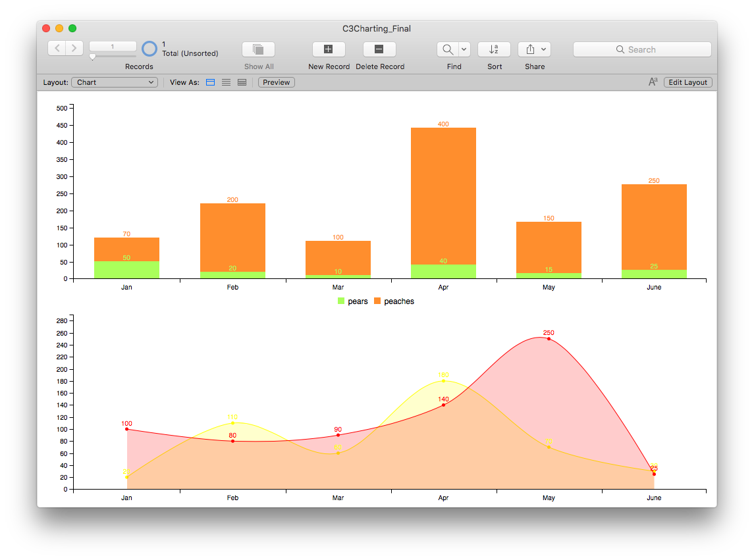Click the yellow minimize window button
Image resolution: width=754 pixels, height=560 pixels.
59,28
